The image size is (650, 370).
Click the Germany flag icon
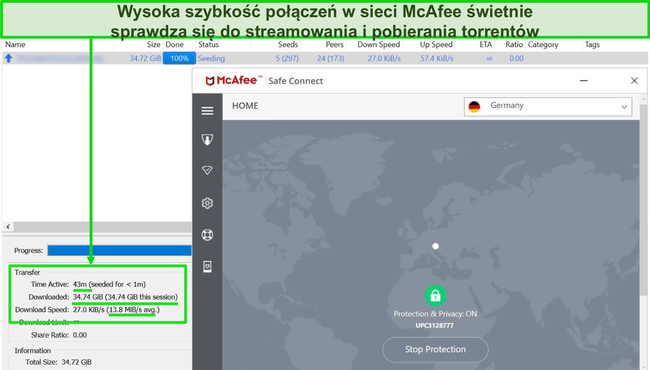474,106
